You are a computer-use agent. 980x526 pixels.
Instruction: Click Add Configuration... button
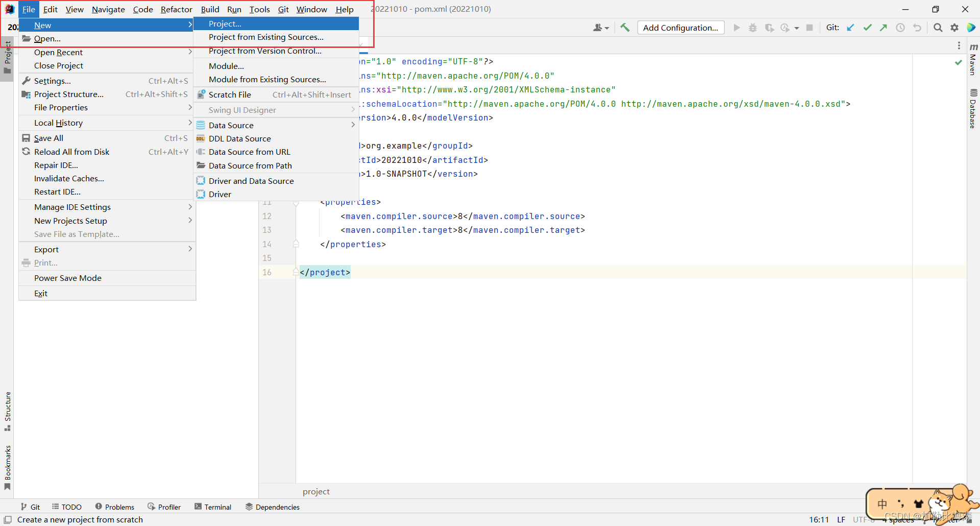click(680, 28)
